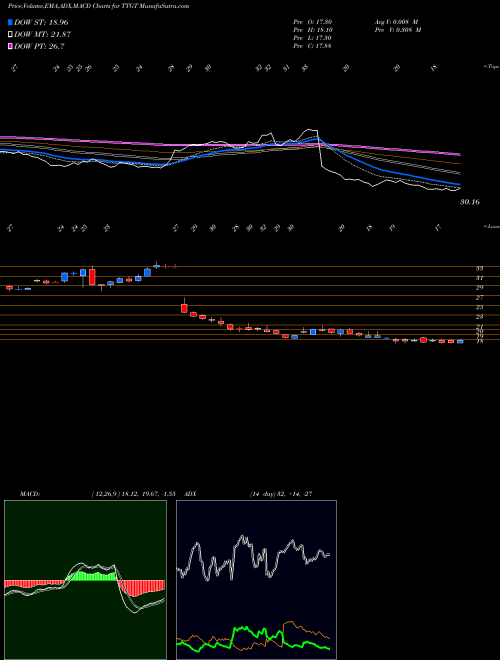The image size is (500, 660).
Task: Click price axis label 31
Action: [x=479, y=278]
